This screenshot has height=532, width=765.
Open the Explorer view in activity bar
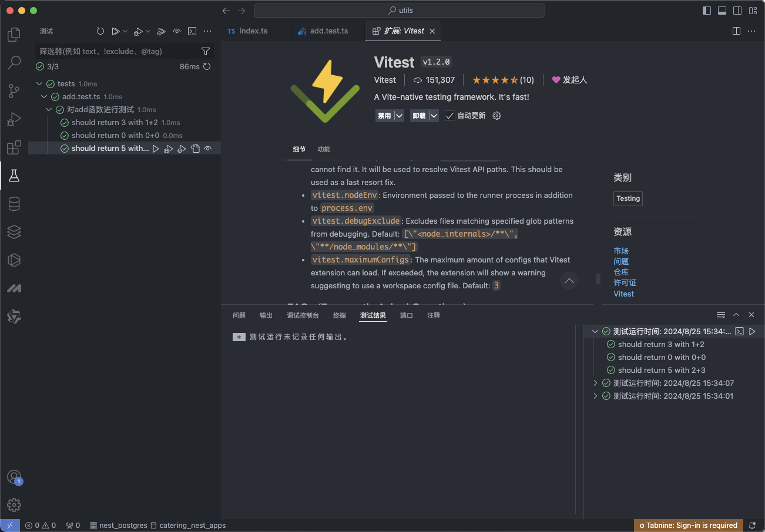[14, 35]
